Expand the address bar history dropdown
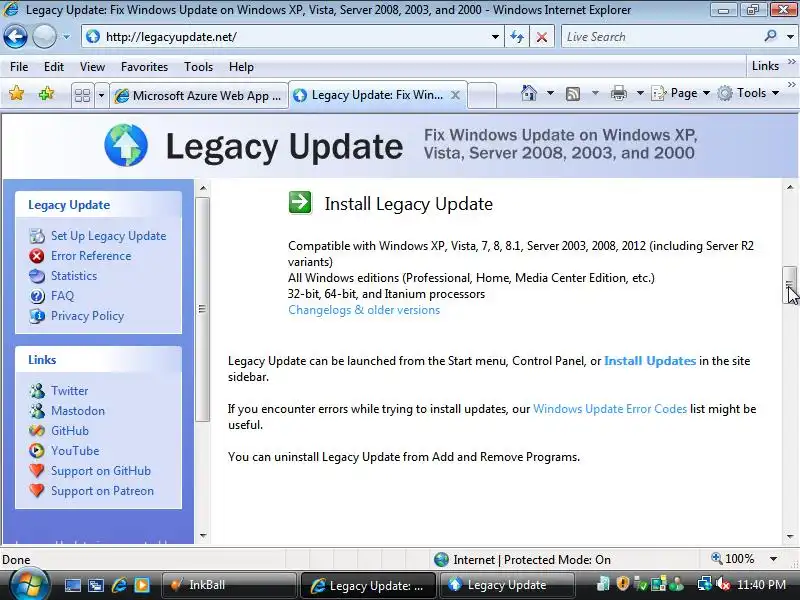 coord(494,37)
